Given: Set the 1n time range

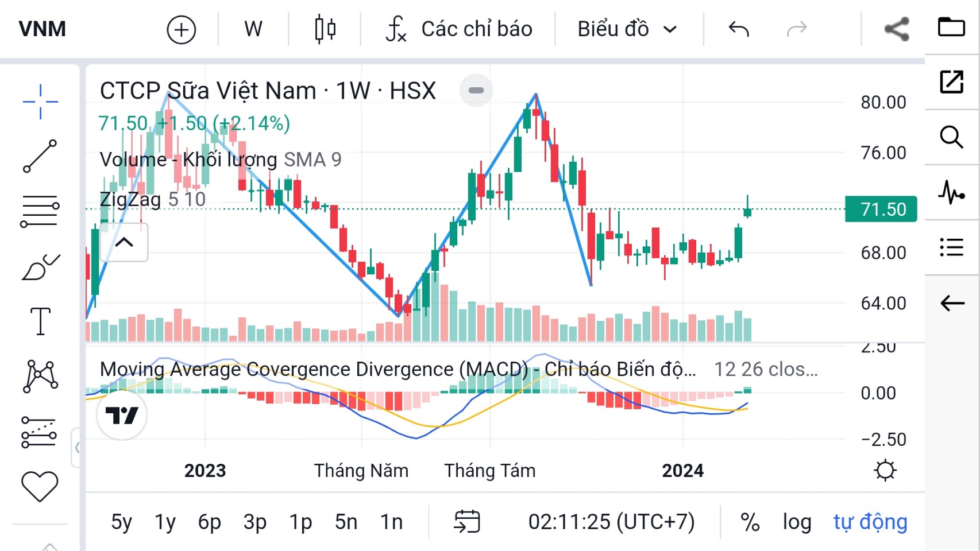Looking at the screenshot, I should coord(392,522).
